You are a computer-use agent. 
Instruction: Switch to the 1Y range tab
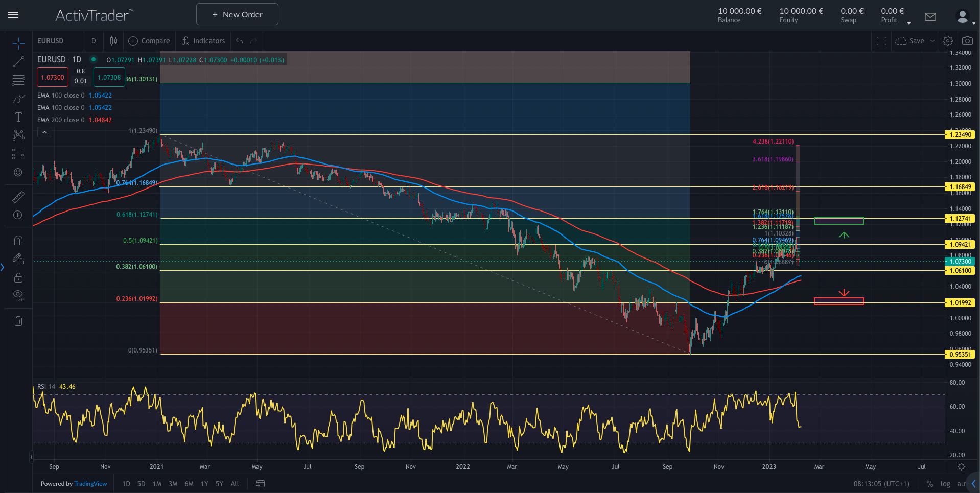[x=204, y=484]
